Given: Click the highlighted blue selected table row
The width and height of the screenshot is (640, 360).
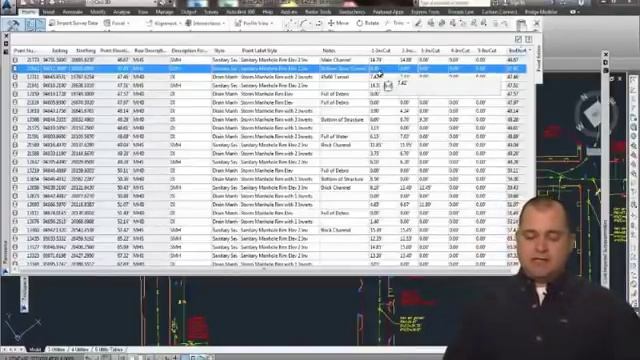Looking at the screenshot, I should 269,69.
